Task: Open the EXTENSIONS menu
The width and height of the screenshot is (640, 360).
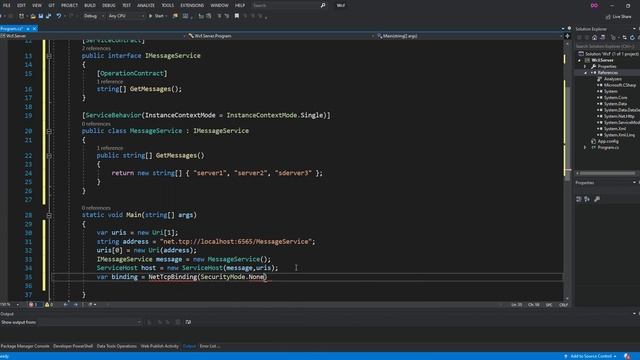Action: (192, 5)
